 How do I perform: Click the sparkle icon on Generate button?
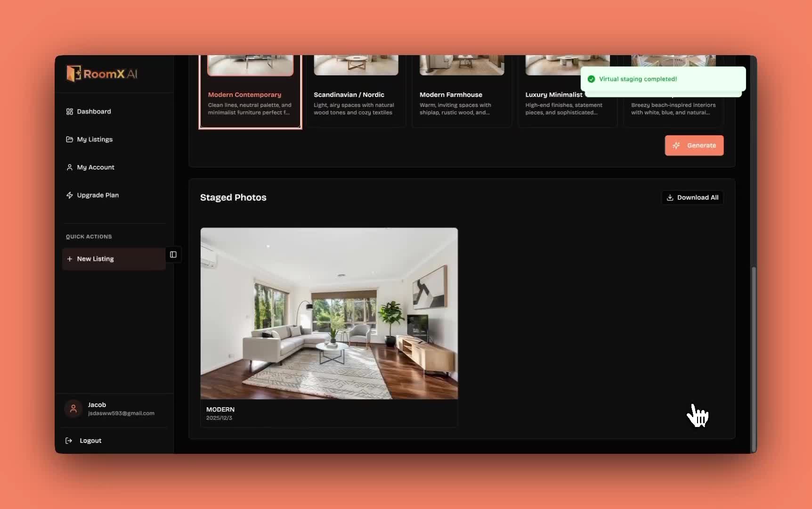677,146
